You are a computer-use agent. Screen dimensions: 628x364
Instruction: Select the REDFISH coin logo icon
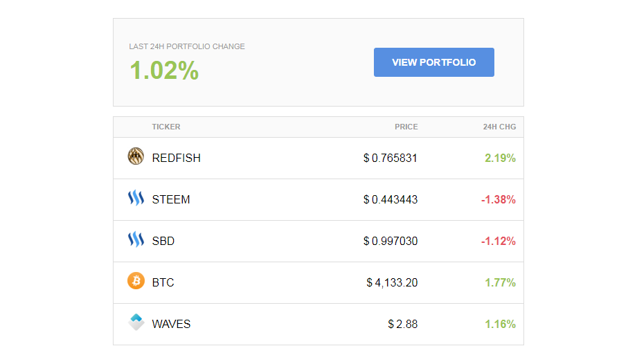coord(136,156)
